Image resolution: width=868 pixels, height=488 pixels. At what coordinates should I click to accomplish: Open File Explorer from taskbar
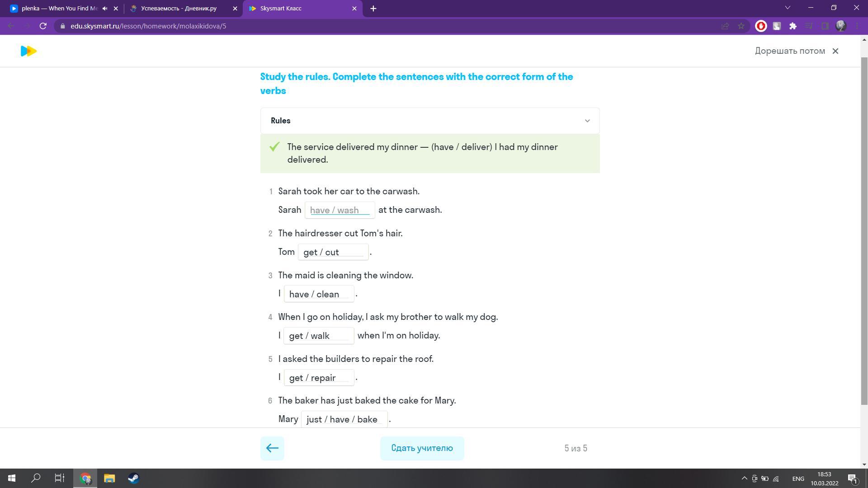[x=109, y=478]
